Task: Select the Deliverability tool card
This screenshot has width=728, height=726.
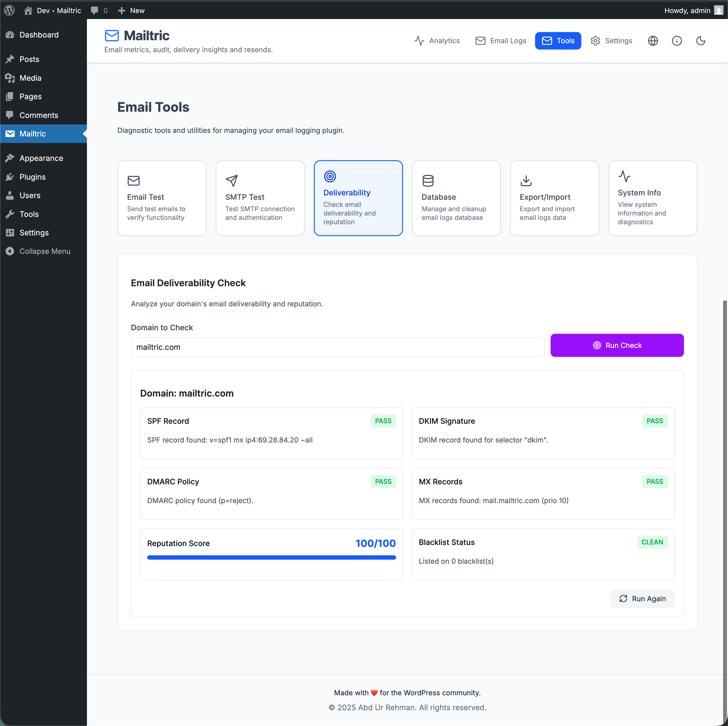Action: [x=358, y=198]
